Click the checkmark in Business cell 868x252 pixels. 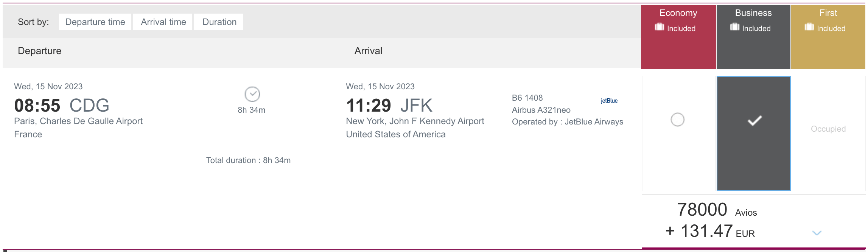tap(754, 121)
